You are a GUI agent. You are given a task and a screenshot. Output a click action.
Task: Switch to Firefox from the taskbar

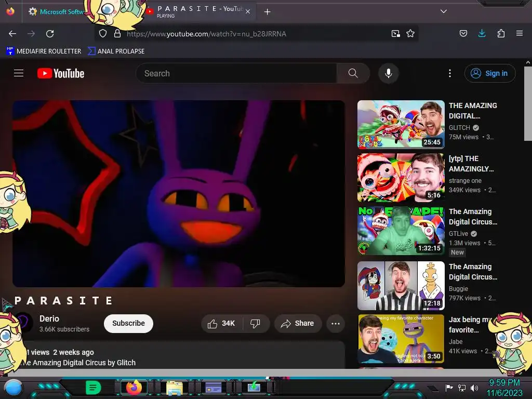coord(134,388)
